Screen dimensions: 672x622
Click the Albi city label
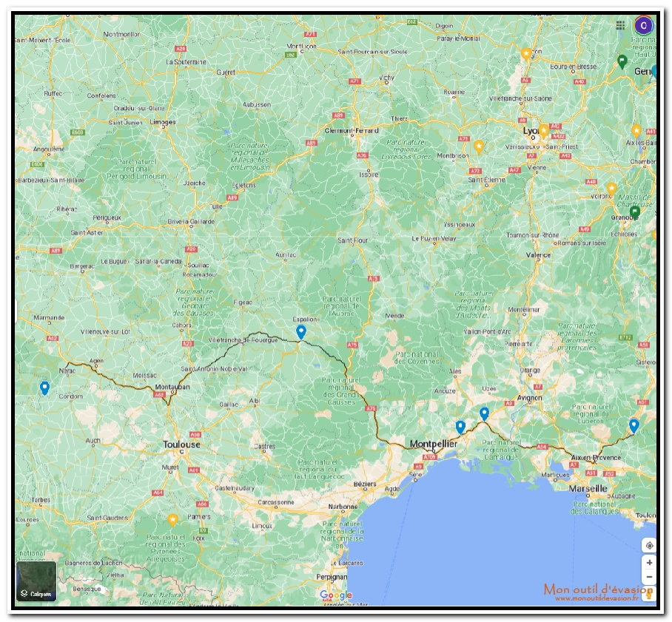tap(255, 401)
